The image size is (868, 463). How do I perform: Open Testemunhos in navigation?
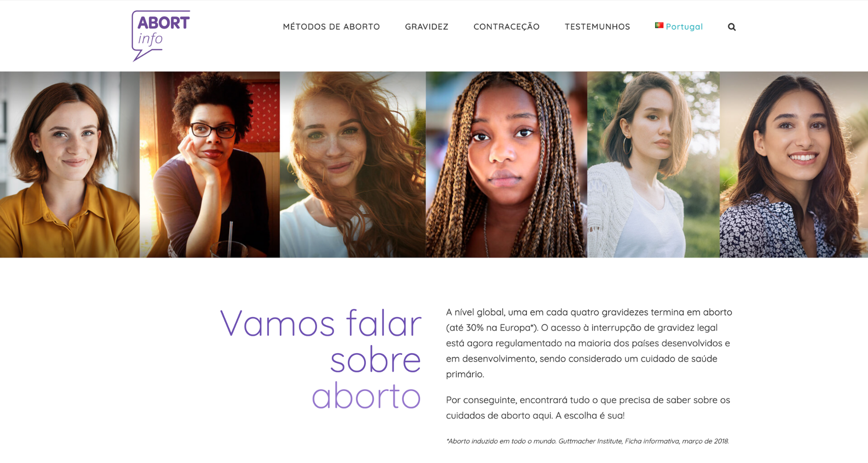597,27
